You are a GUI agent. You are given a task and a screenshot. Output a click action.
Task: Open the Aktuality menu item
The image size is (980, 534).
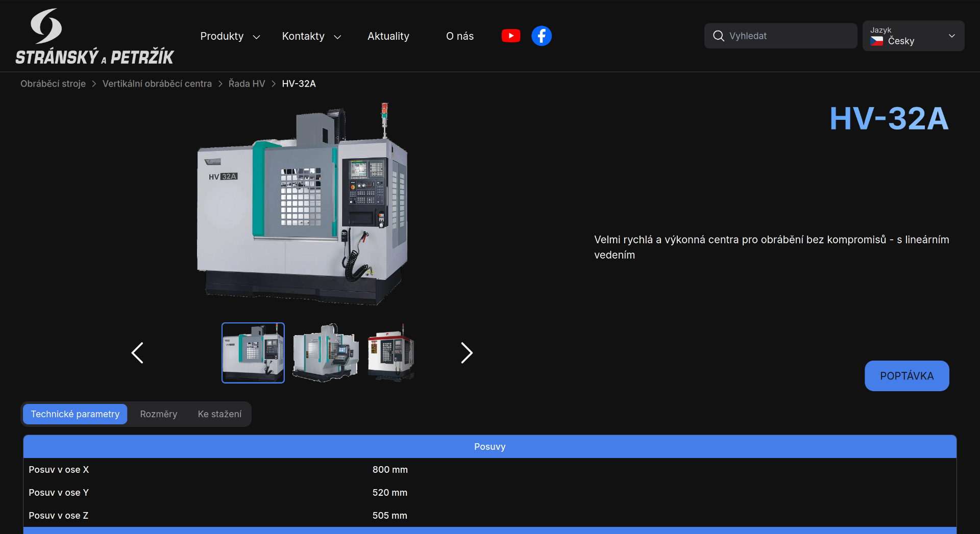(388, 36)
